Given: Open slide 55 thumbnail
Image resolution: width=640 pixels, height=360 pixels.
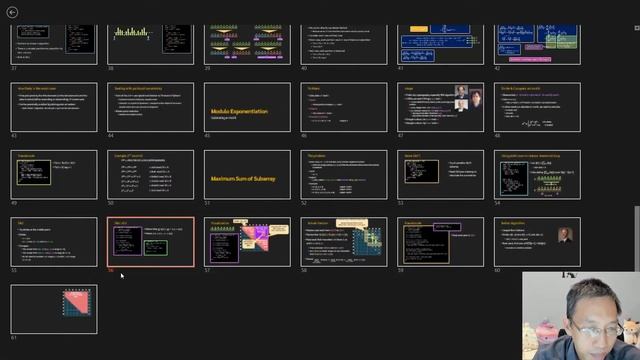Looking at the screenshot, I should (x=54, y=242).
